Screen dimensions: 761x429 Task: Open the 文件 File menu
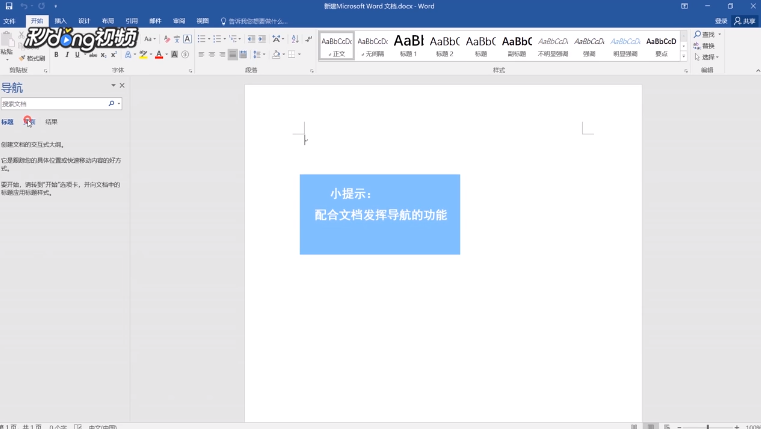click(9, 21)
